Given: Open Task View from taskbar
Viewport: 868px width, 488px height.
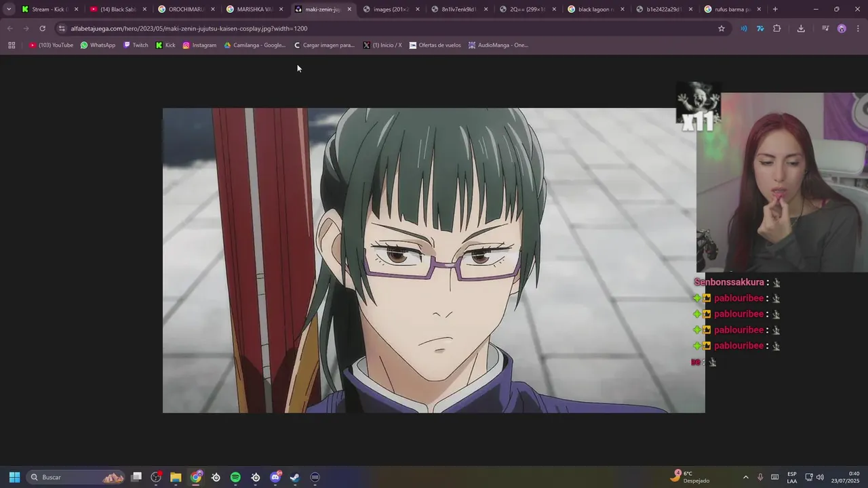Looking at the screenshot, I should click(x=136, y=477).
